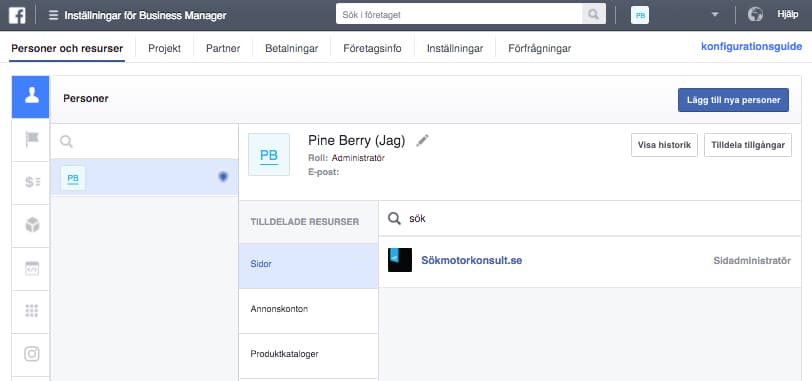Click the 'Administratör' role text
Screen dimensions: 812x381
[358, 158]
